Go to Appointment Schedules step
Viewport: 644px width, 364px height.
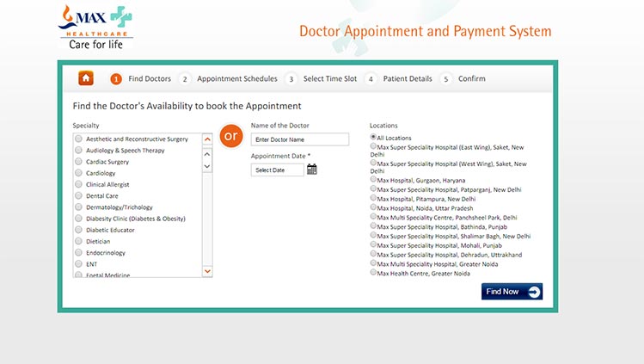[237, 78]
